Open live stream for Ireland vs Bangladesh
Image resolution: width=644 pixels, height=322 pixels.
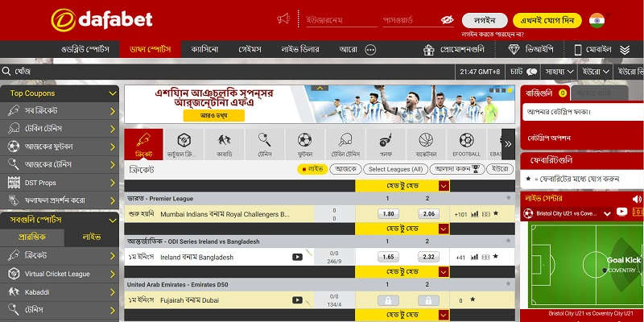click(x=297, y=257)
